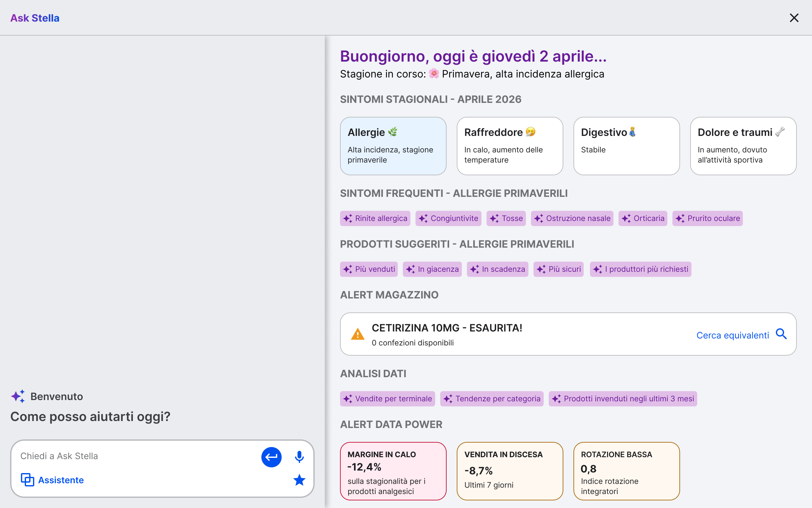This screenshot has height=508, width=812.
Task: Show I produttori più richiesti
Action: 640,269
